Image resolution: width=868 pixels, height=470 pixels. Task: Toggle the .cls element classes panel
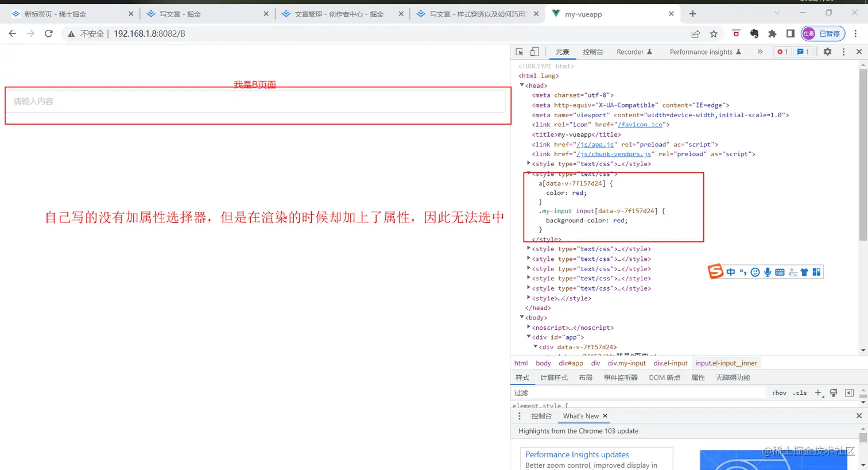[800, 393]
